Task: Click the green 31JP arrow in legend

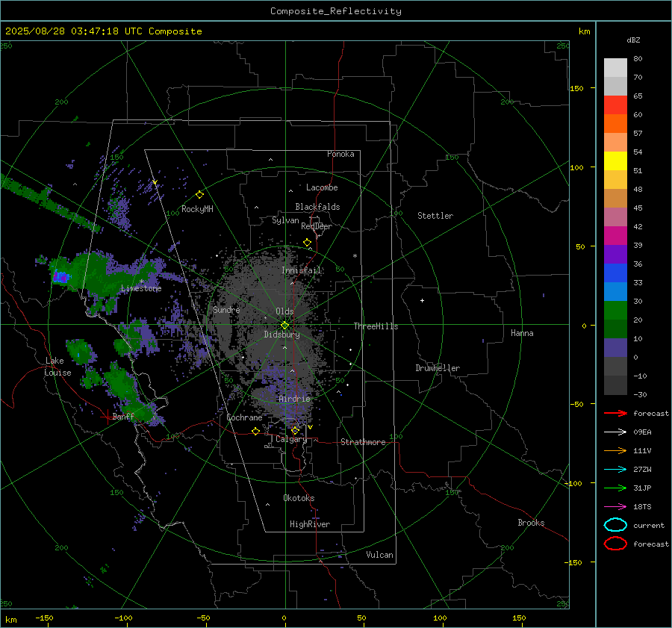Action: 615,488
